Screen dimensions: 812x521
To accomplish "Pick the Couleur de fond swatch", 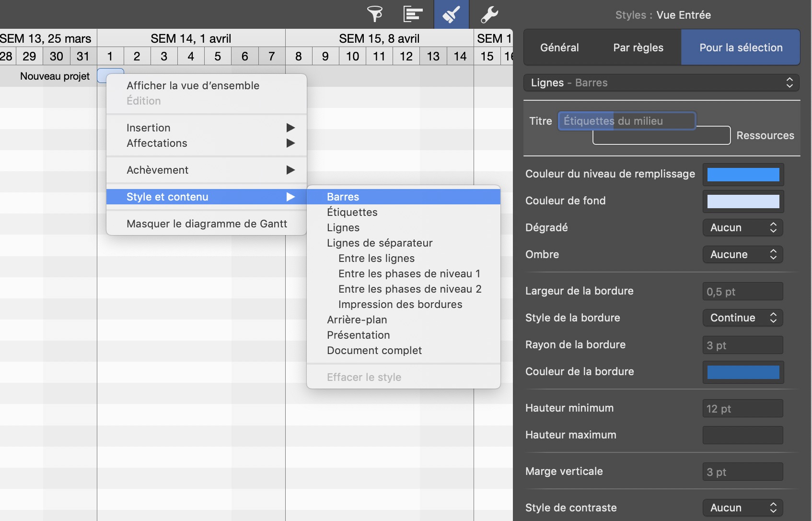I will coord(743,201).
